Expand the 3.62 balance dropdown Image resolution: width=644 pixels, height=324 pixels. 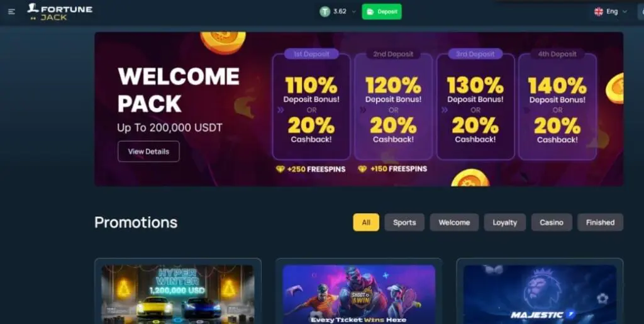pyautogui.click(x=354, y=12)
